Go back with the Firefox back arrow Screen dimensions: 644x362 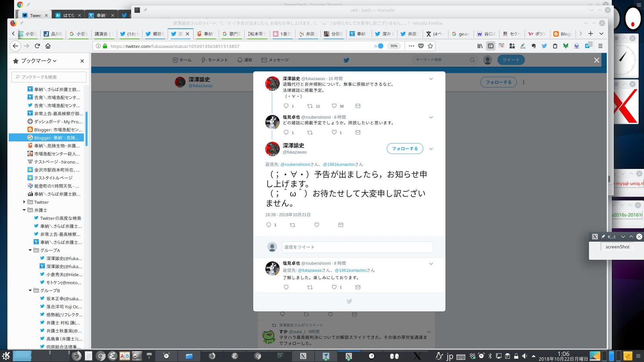pos(15,46)
